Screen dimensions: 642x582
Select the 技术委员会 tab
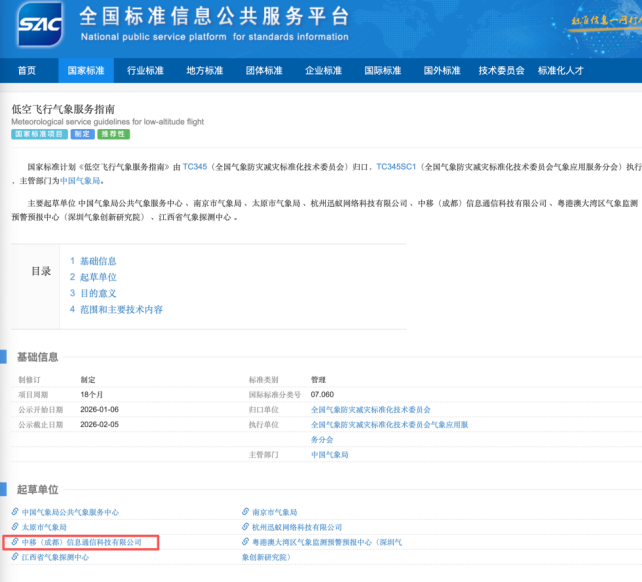[x=502, y=70]
